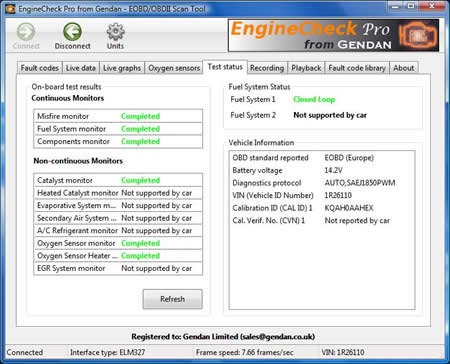Click the Fuel System Status group label
The width and height of the screenshot is (450, 364).
pos(259,87)
